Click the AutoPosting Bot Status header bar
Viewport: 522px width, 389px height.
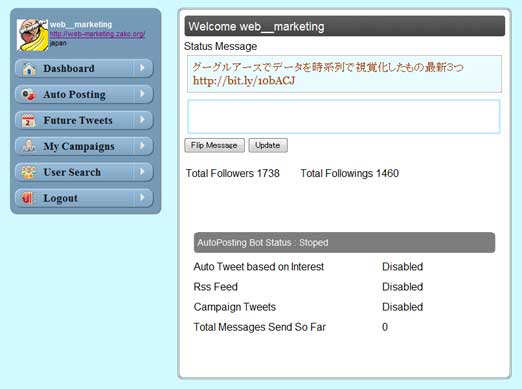point(344,243)
